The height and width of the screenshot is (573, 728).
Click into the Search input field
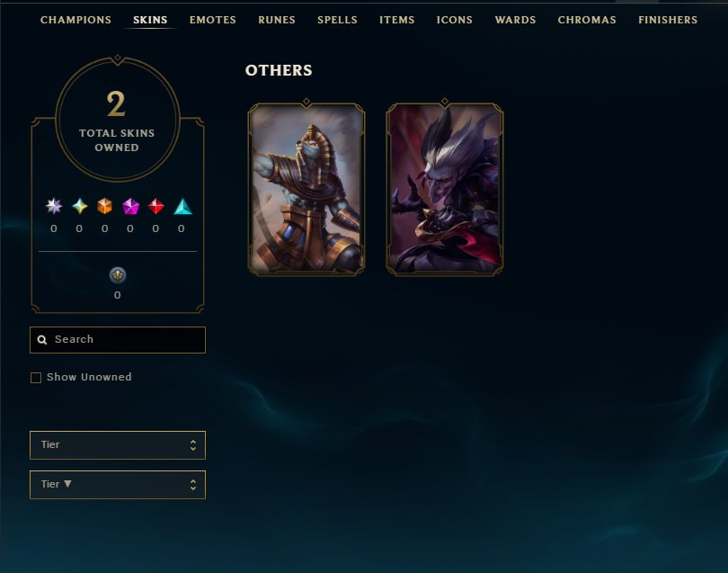point(118,340)
